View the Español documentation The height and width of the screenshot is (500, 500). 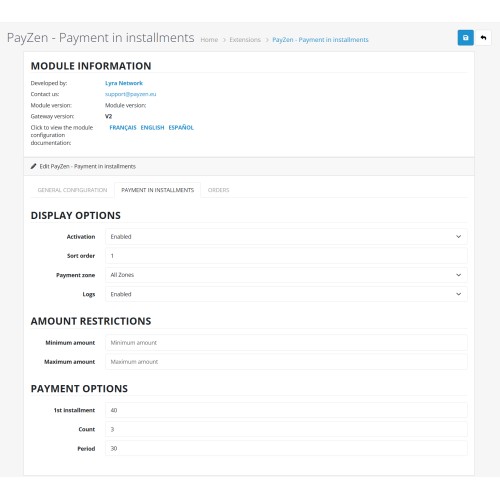pos(181,127)
